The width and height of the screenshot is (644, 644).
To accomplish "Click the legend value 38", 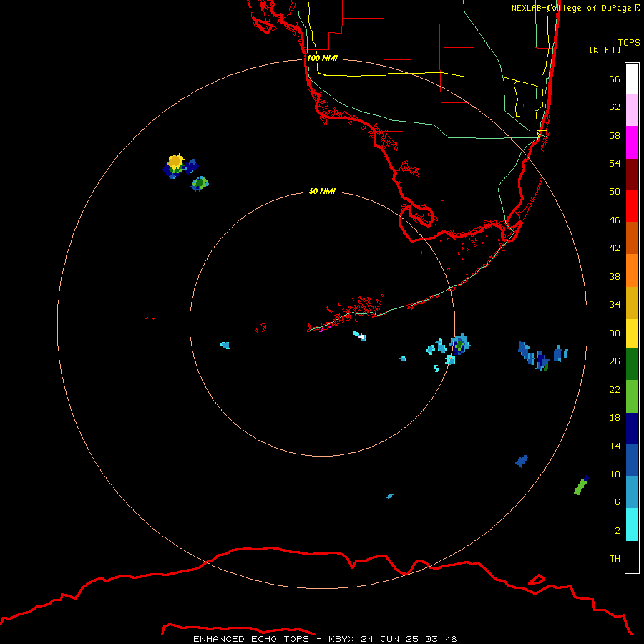I will (615, 276).
